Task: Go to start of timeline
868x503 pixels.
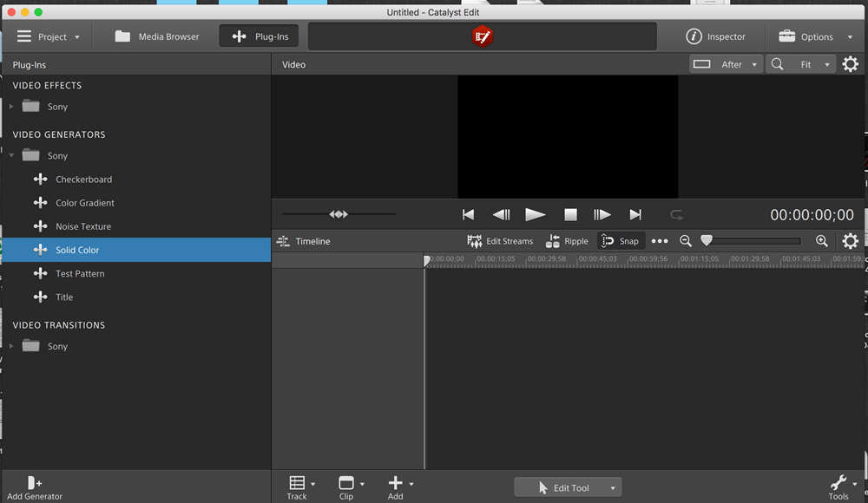Action: click(x=468, y=215)
